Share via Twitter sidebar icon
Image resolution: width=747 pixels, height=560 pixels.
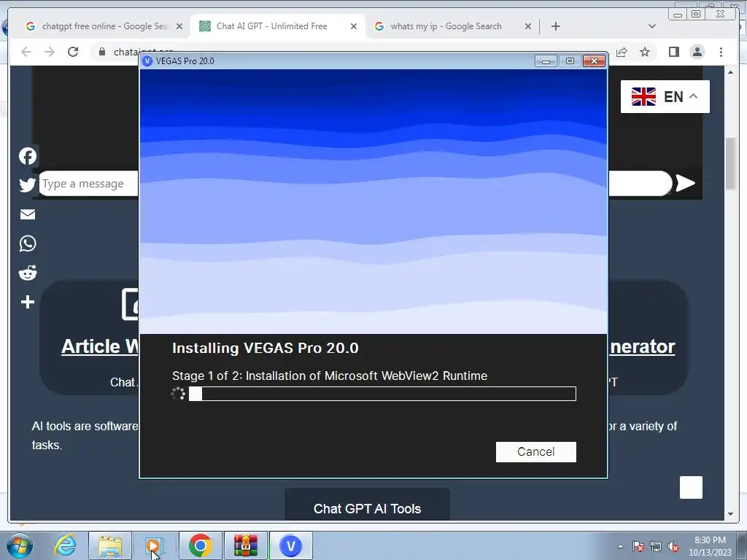coord(28,184)
